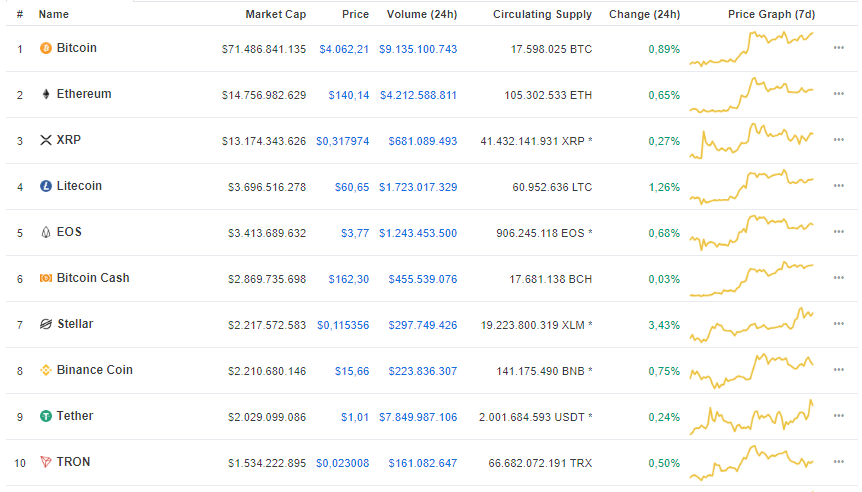Screen dimensions: 862x492
Task: Click Ethereum market cap $14.756.982.629
Action: pyautogui.click(x=264, y=96)
